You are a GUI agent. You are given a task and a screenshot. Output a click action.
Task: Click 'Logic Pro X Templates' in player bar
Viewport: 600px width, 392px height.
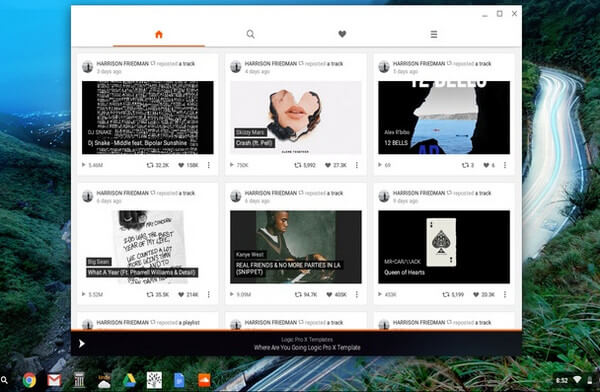pos(307,340)
